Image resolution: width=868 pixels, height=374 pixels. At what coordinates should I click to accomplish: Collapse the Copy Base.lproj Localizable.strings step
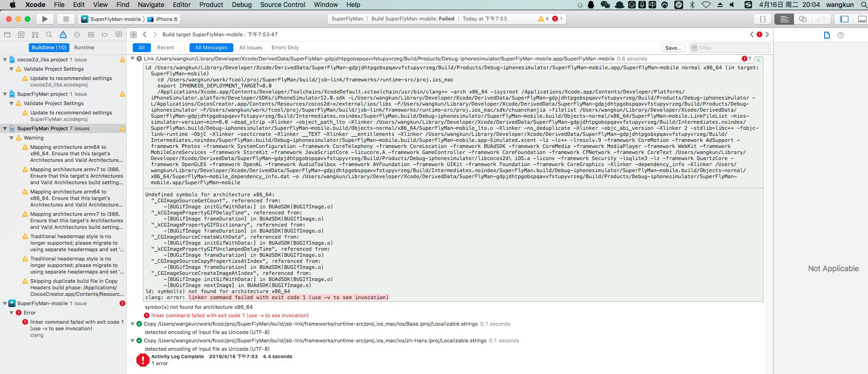click(133, 324)
